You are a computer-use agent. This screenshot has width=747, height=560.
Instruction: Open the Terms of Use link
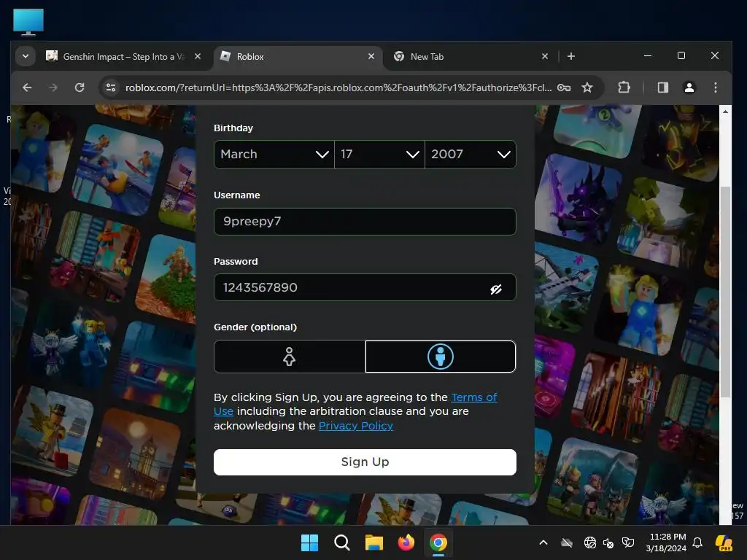(474, 397)
